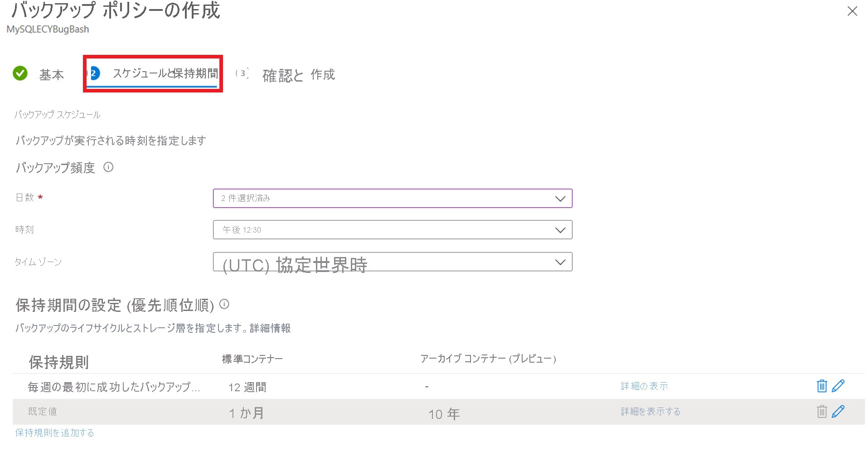This screenshot has height=476, width=868.
Task: Open the タイム ゾーン dropdown (UTC) 協定世界時
Action: [x=393, y=262]
